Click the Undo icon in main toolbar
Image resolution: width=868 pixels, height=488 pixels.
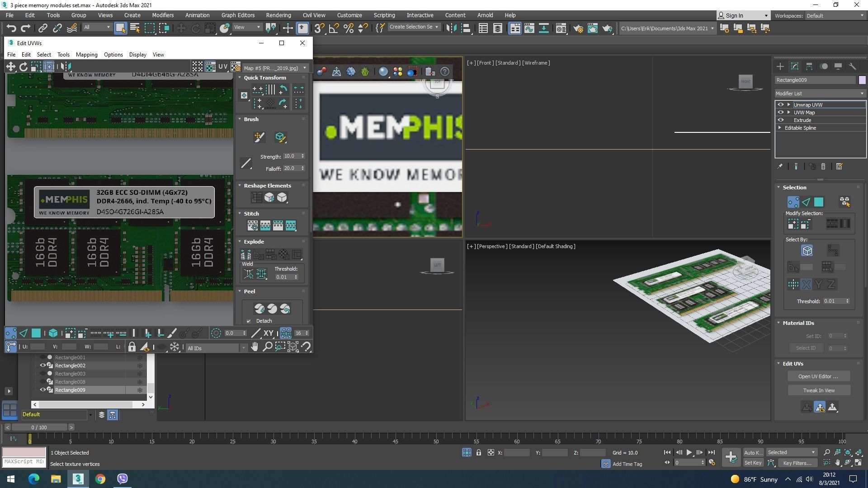11,28
